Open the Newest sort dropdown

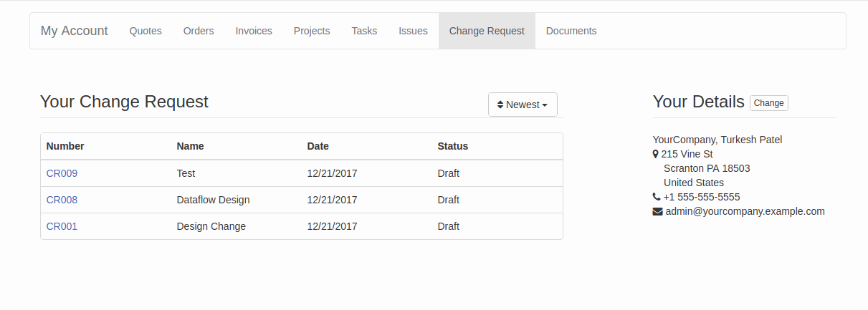point(523,105)
